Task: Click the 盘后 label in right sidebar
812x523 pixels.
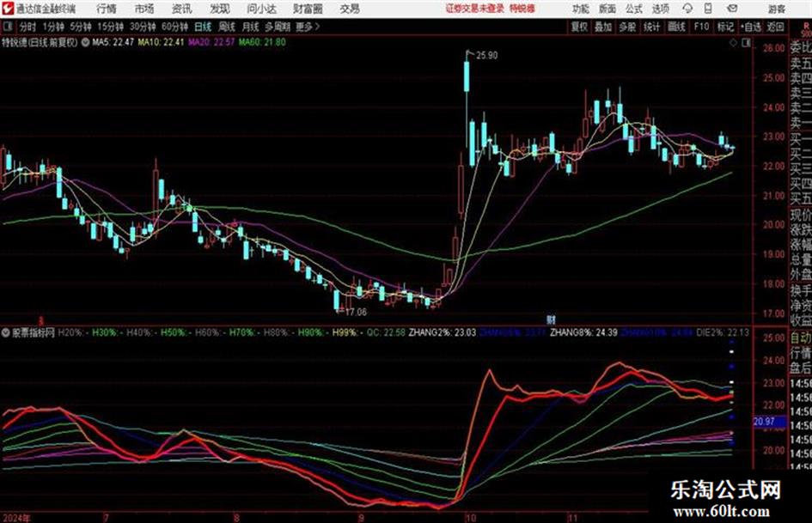Action: tap(801, 368)
